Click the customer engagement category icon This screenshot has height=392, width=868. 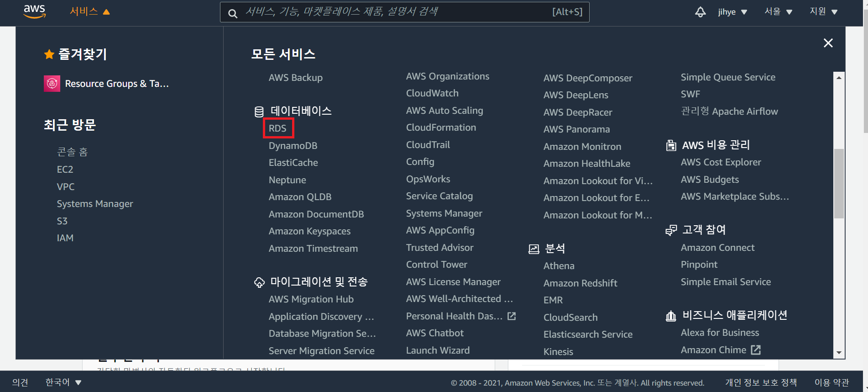click(671, 230)
